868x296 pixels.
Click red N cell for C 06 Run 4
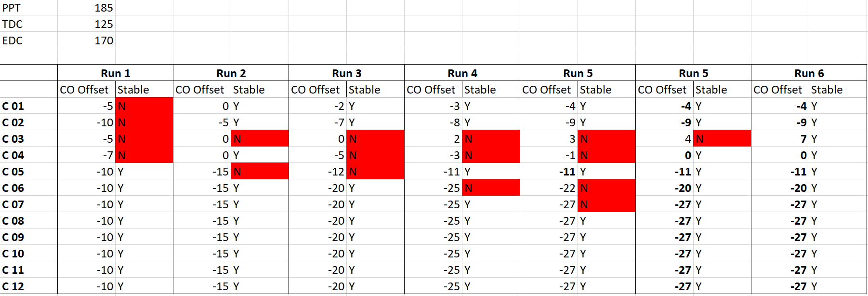coord(491,188)
